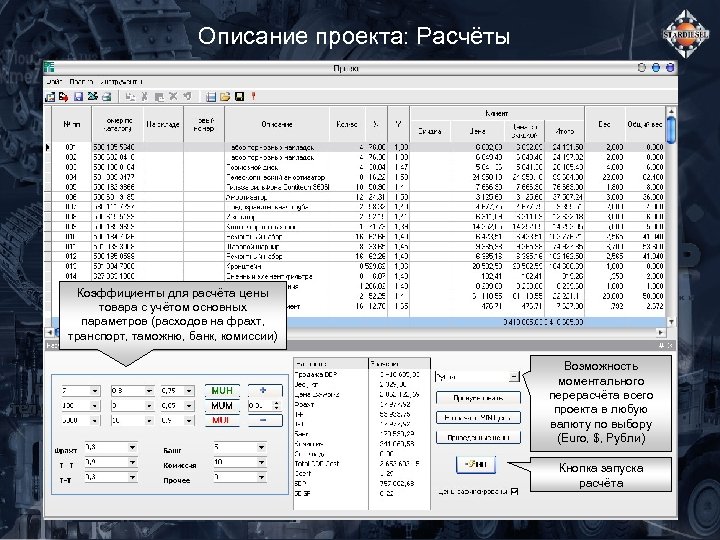Image resolution: width=720 pixels, height=540 pixels.
Task: Click the blue floppy disk save icon
Action: (x=78, y=97)
